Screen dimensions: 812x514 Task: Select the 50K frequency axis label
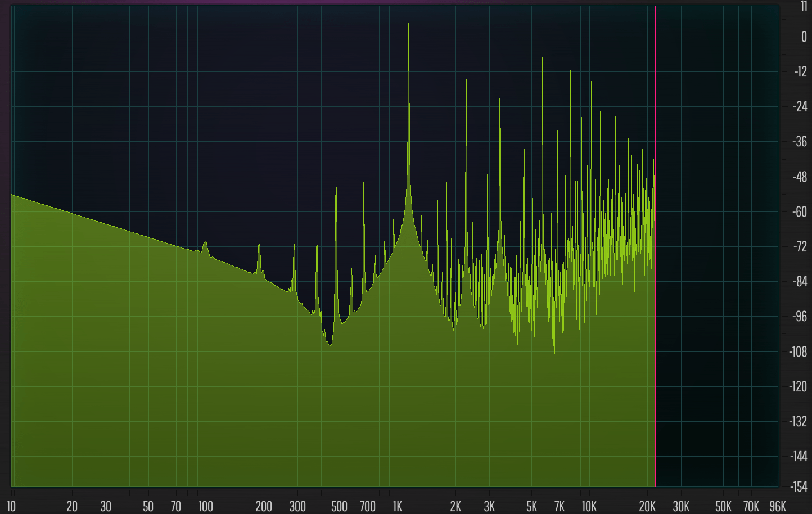[x=723, y=506]
